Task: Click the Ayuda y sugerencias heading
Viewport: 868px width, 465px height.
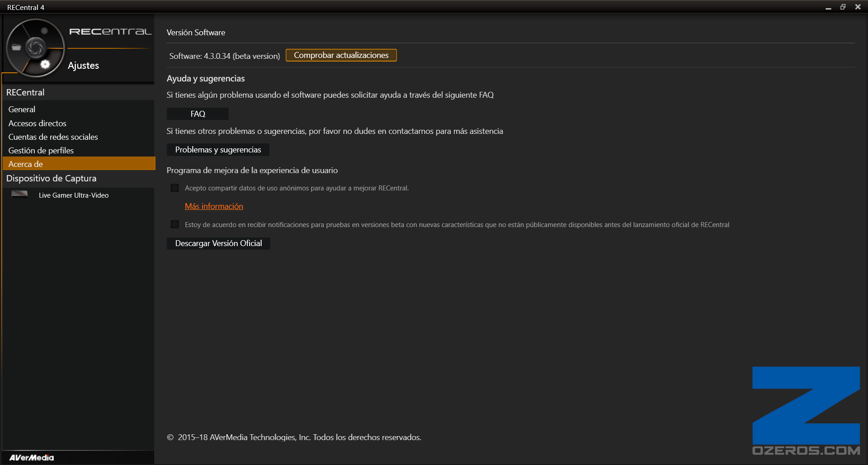Action: coord(206,79)
